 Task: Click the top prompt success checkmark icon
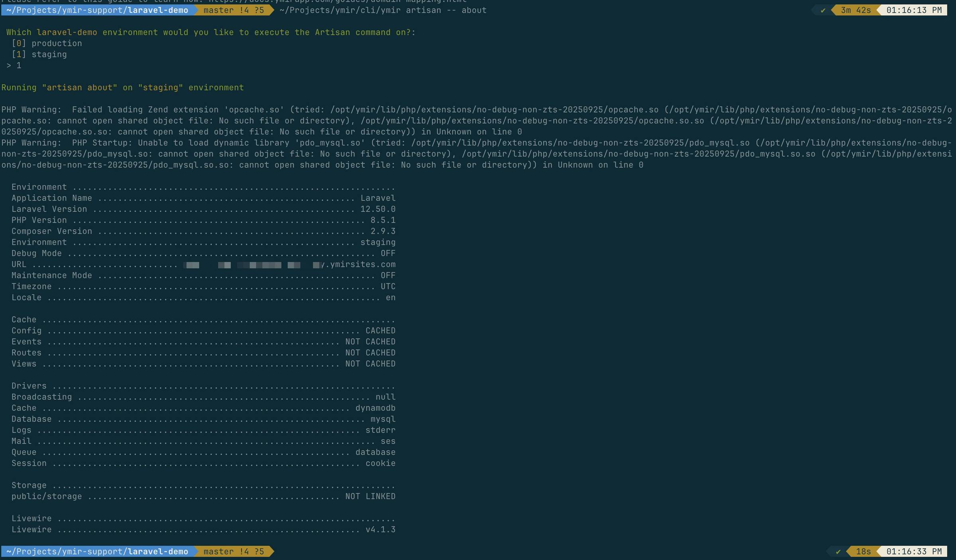coord(823,10)
